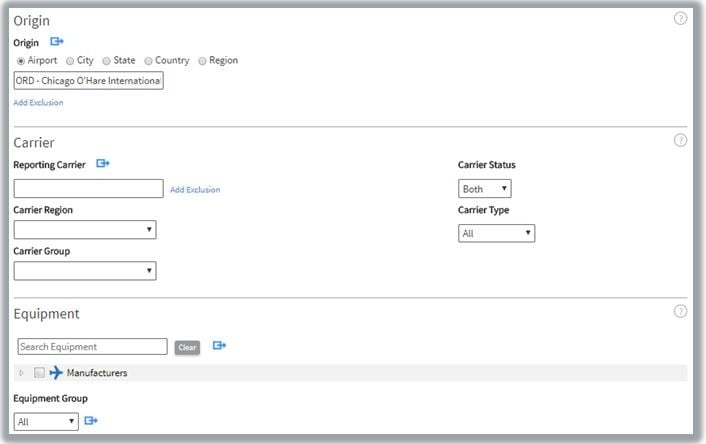The image size is (706, 444).
Task: Open the Carrier Region dropdown
Action: point(85,230)
